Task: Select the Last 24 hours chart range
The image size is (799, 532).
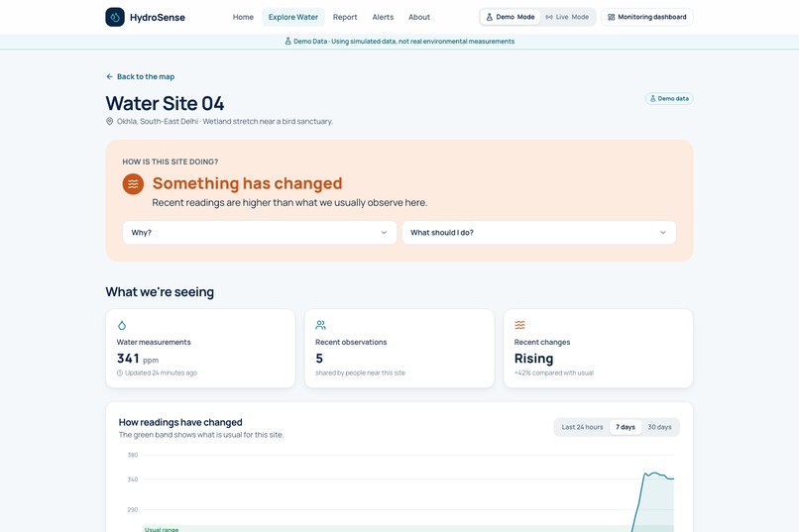Action: 582,427
